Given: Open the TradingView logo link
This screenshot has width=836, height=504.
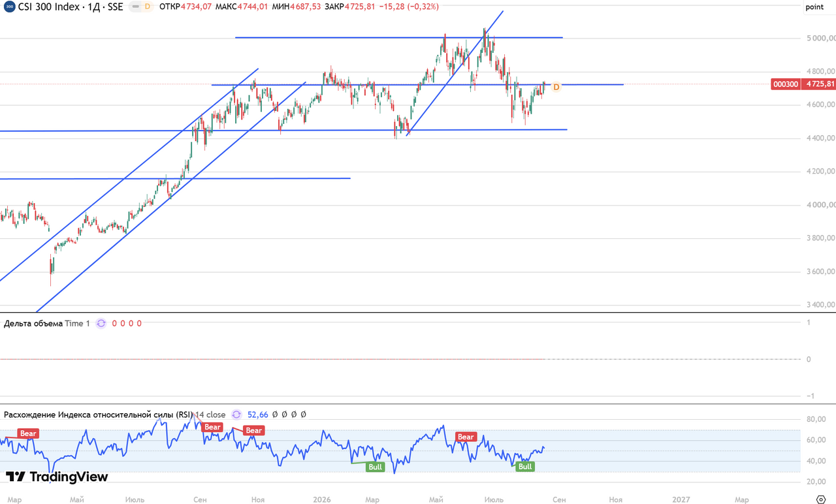Looking at the screenshot, I should coord(57,477).
